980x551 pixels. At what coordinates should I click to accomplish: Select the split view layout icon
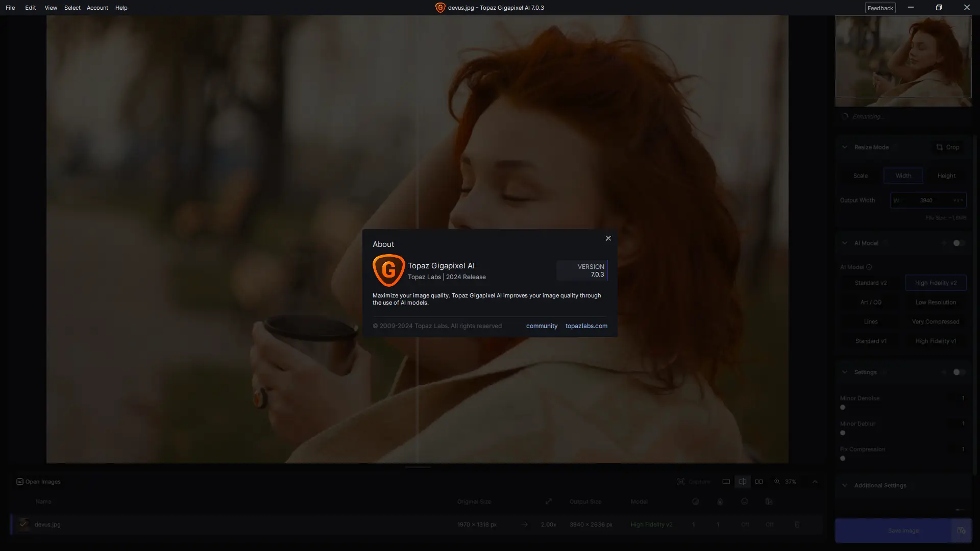(742, 482)
